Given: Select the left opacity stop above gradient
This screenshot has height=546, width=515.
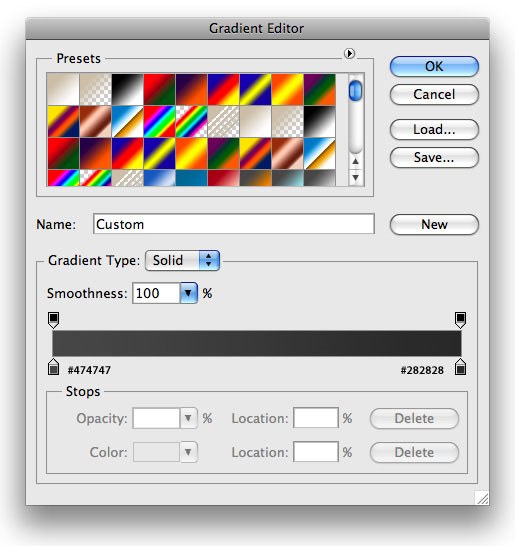Looking at the screenshot, I should coord(53,320).
